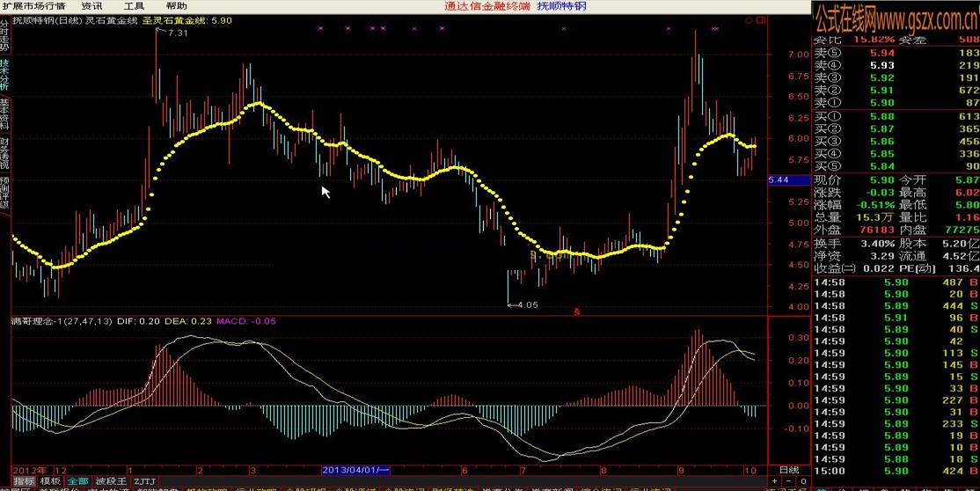Click the 15:00 trade row with 424 B
The image size is (980, 491).
tap(896, 471)
